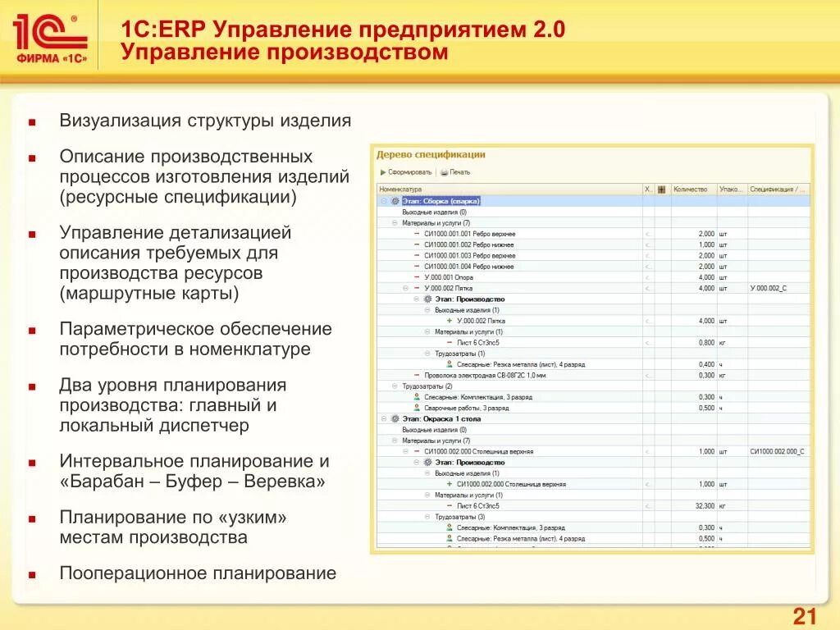Click gear icon of Этап: Сборка (сварка)
The height and width of the screenshot is (630, 840).
click(395, 201)
